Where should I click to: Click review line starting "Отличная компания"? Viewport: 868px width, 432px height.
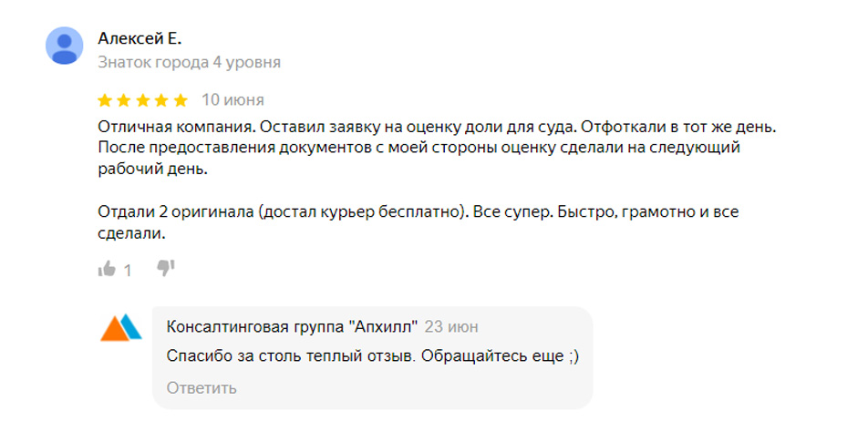[436, 124]
